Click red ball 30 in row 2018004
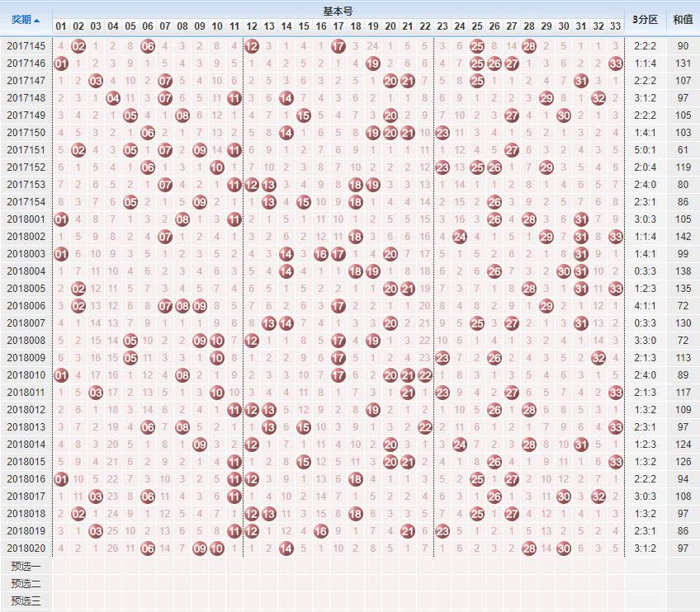This screenshot has height=612, width=700. (564, 271)
